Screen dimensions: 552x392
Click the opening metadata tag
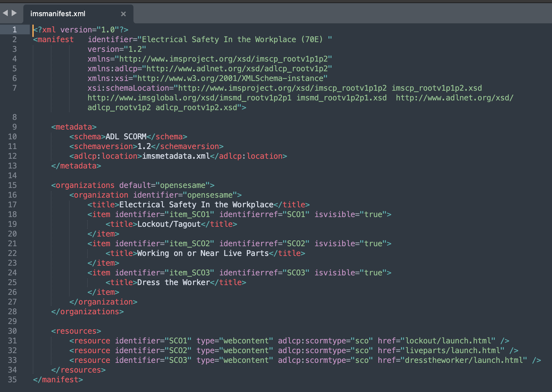[74, 127]
